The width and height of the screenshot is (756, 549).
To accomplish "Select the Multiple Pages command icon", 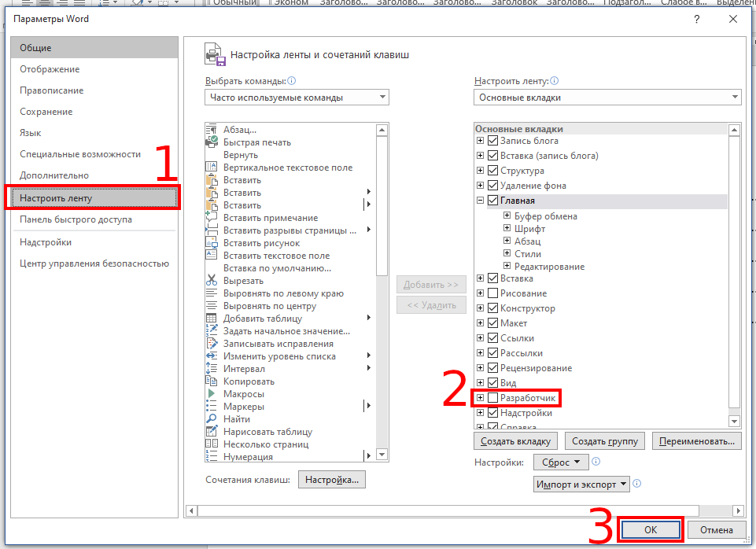I will pyautogui.click(x=211, y=444).
